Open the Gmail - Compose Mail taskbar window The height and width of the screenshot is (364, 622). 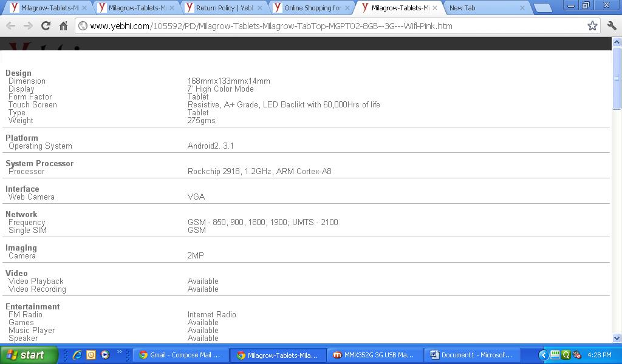pos(181,355)
